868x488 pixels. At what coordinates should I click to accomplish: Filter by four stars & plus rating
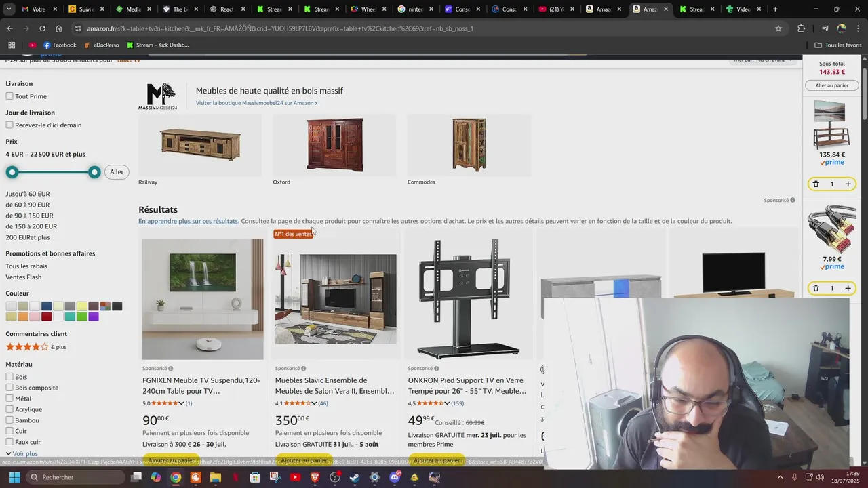[36, 347]
